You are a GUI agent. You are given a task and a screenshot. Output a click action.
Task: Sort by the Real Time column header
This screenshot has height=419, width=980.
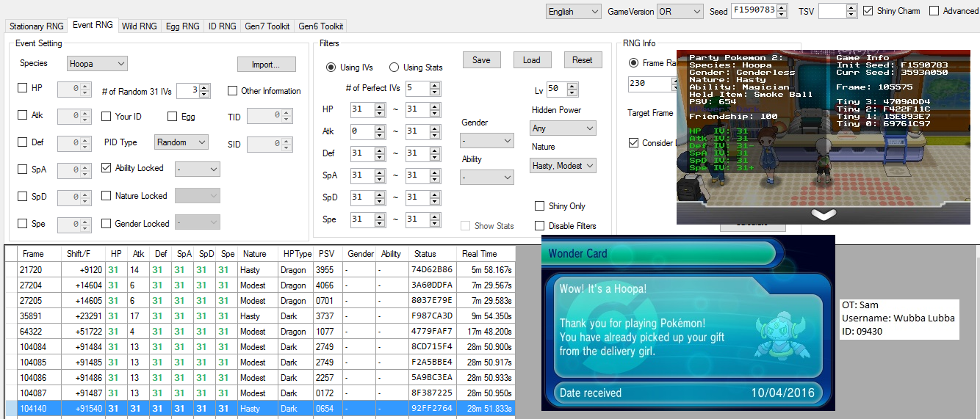coord(486,254)
